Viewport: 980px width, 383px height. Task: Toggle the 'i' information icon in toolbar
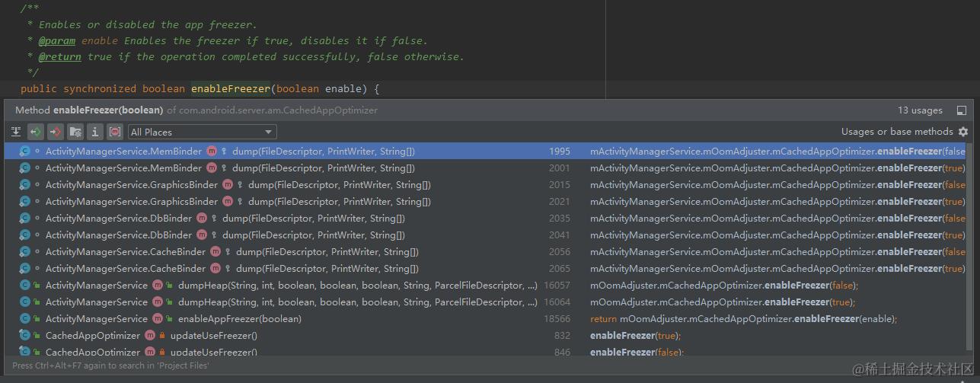pyautogui.click(x=95, y=132)
